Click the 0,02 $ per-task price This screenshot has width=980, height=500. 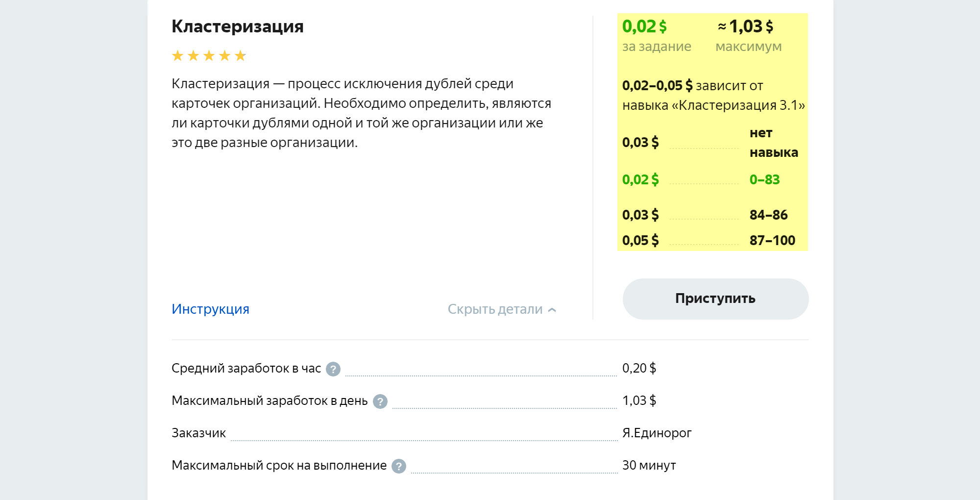644,26
